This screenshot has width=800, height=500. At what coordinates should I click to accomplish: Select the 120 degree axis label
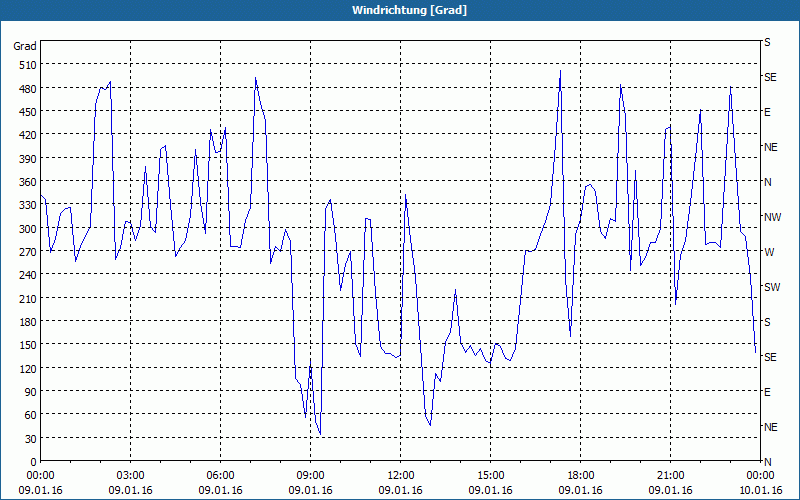(28, 368)
